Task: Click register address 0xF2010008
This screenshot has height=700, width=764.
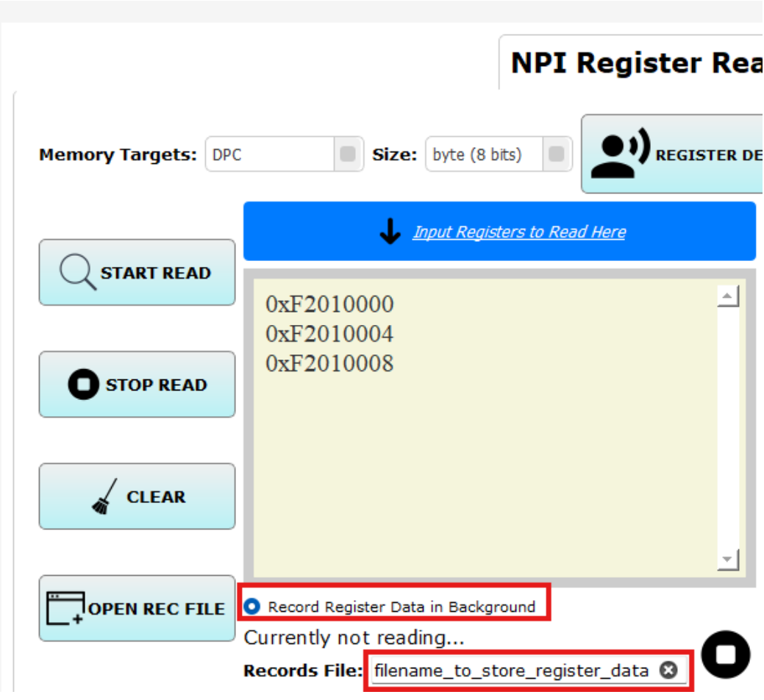Action: pos(329,363)
